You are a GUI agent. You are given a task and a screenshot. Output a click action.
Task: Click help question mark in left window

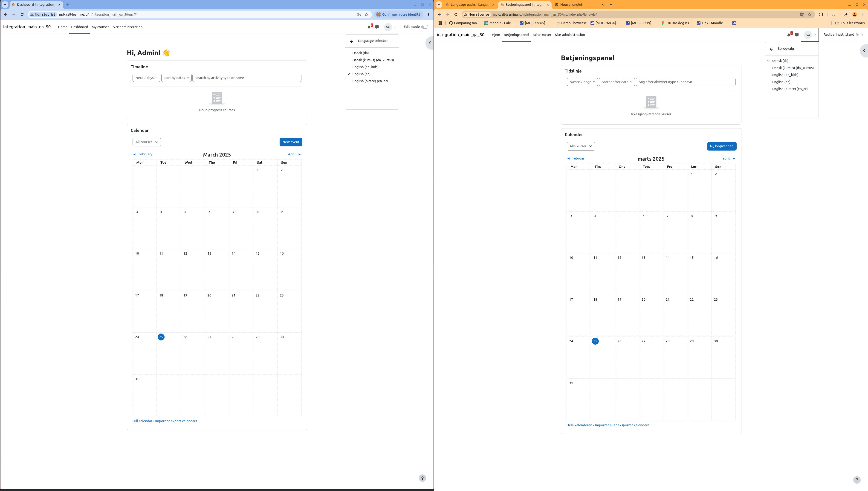point(422,478)
